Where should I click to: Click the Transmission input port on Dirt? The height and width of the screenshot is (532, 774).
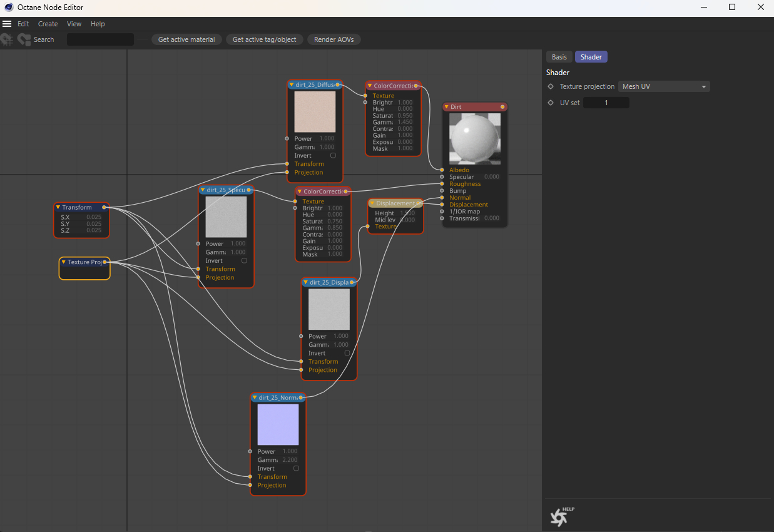tap(442, 218)
